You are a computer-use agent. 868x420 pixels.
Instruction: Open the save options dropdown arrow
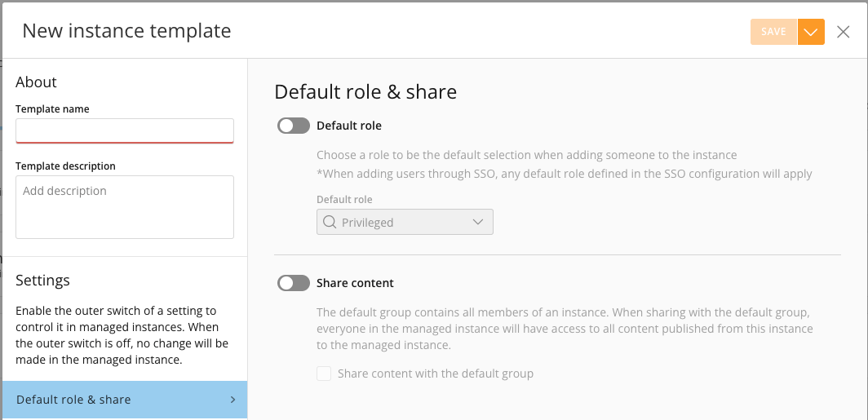[x=811, y=32]
